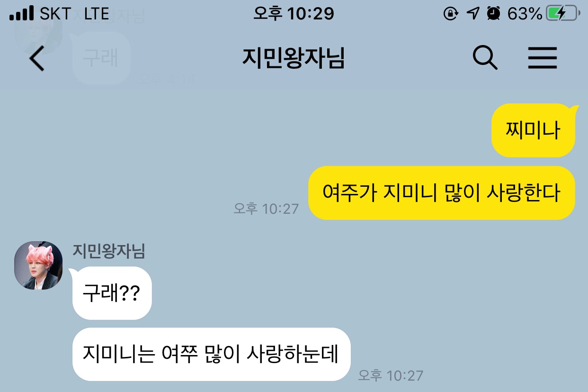
Task: Tap the 63% battery percentage text
Action: pyautogui.click(x=525, y=14)
